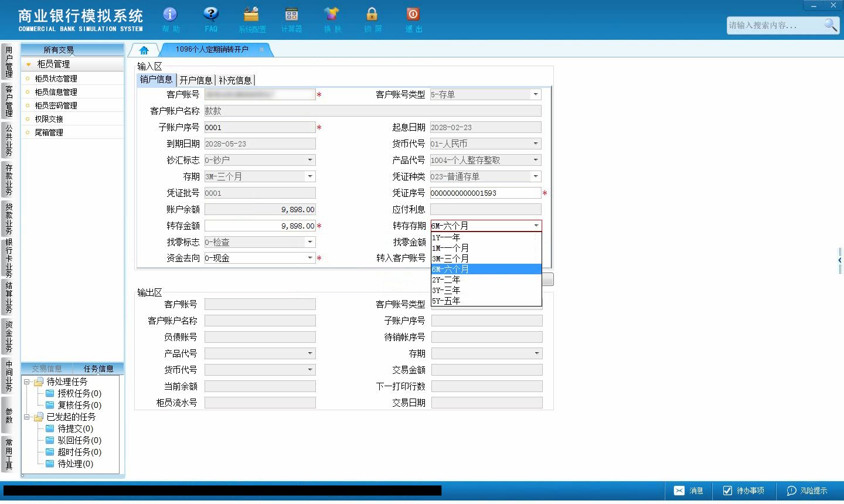Open 风险提示 in the status bar
Image resolution: width=844 pixels, height=504 pixels.
pos(807,491)
